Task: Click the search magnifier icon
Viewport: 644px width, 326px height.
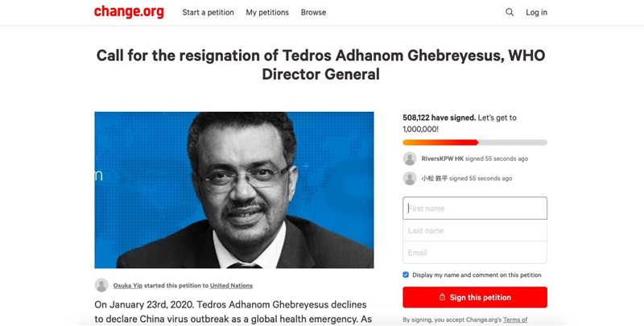Action: 510,12
